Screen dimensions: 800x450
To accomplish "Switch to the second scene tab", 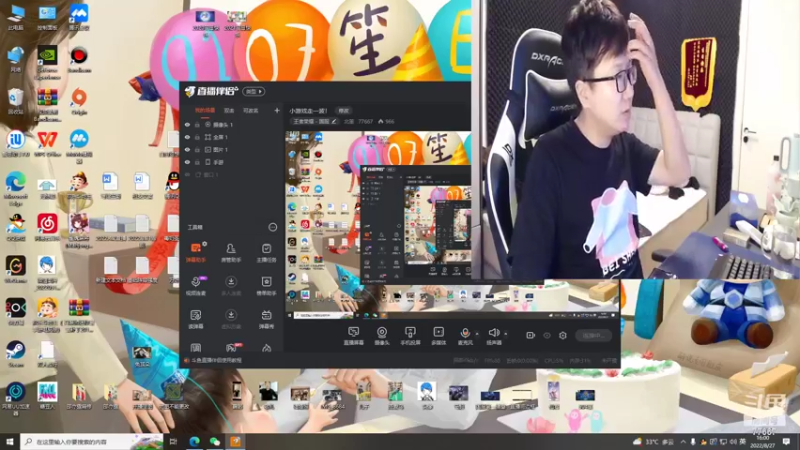I will [229, 111].
